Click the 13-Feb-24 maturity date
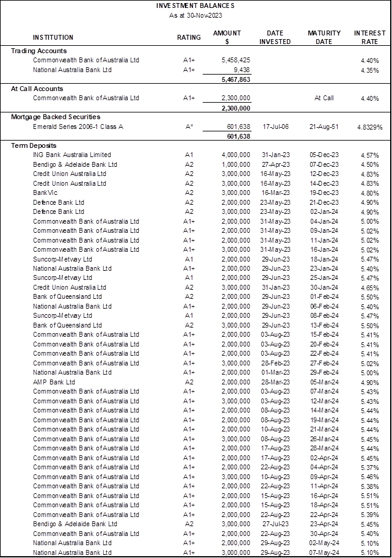 (324, 325)
